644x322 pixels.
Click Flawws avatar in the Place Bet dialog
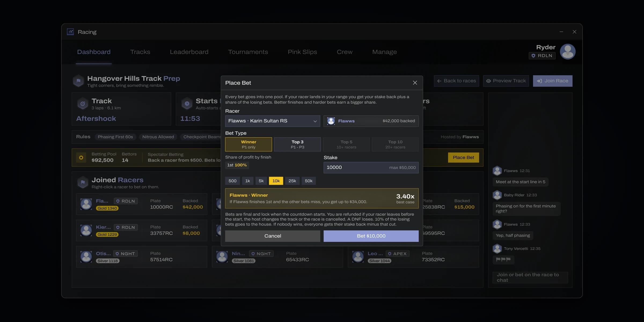(x=331, y=121)
